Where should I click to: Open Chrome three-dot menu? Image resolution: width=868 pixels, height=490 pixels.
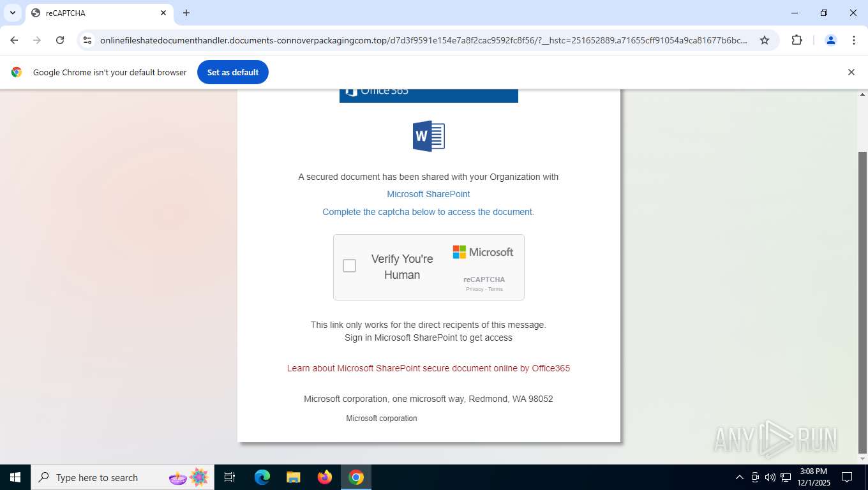(854, 40)
